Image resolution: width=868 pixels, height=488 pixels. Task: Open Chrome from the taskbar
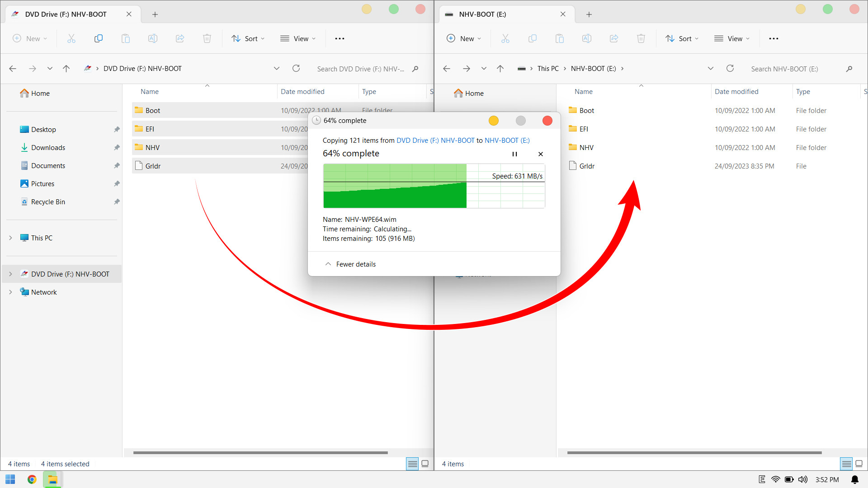pyautogui.click(x=32, y=479)
